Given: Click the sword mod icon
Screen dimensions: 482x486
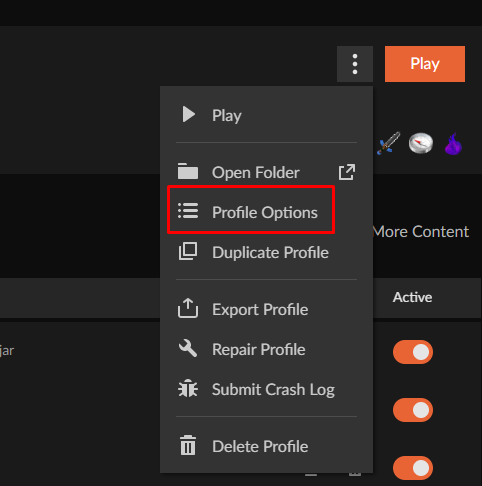Looking at the screenshot, I should 389,143.
